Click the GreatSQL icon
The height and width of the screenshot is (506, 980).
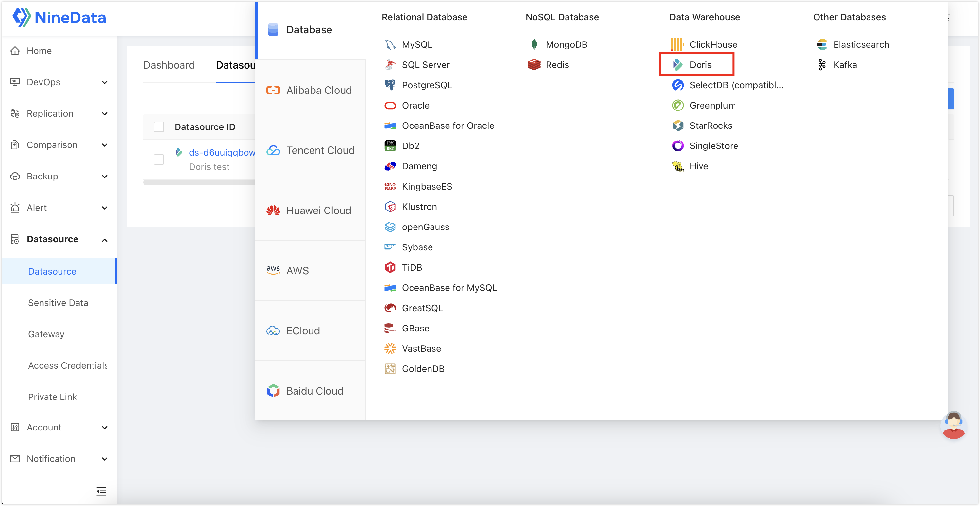(x=390, y=308)
